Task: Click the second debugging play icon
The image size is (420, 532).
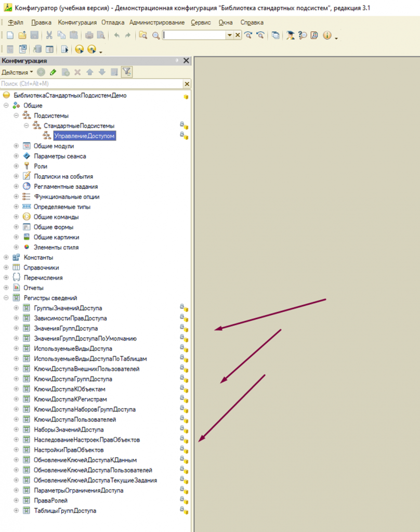Action: coord(91,49)
